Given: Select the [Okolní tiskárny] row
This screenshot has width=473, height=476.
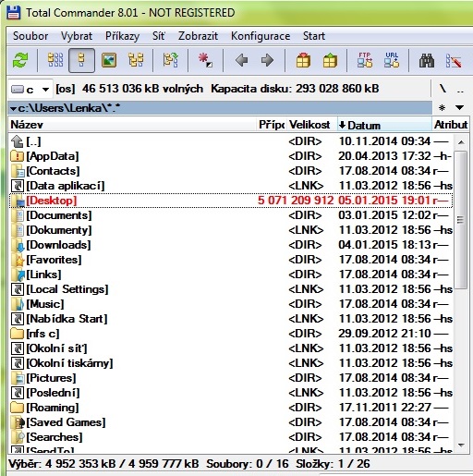Looking at the screenshot, I should pyautogui.click(x=231, y=363).
